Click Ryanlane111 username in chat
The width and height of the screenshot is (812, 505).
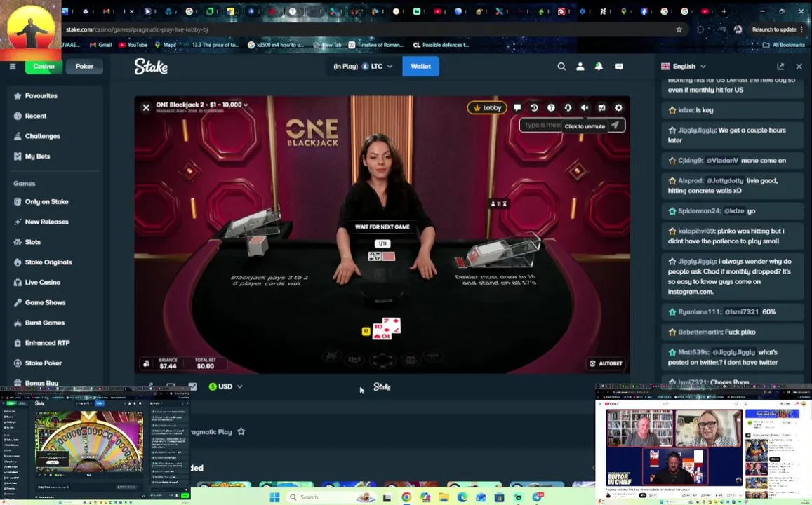pos(699,312)
